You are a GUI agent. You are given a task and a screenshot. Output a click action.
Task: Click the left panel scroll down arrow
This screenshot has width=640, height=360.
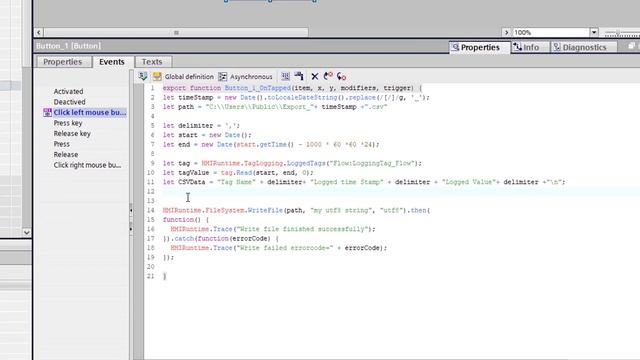click(x=27, y=232)
